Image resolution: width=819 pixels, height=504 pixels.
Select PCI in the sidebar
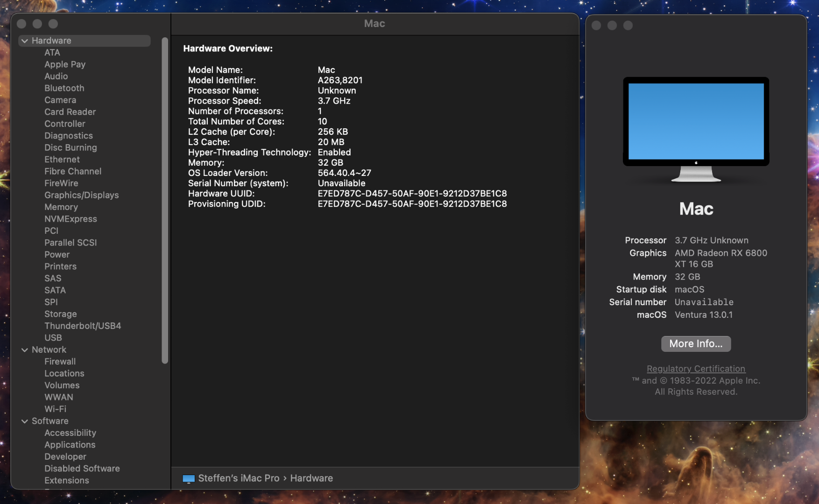[x=51, y=231]
